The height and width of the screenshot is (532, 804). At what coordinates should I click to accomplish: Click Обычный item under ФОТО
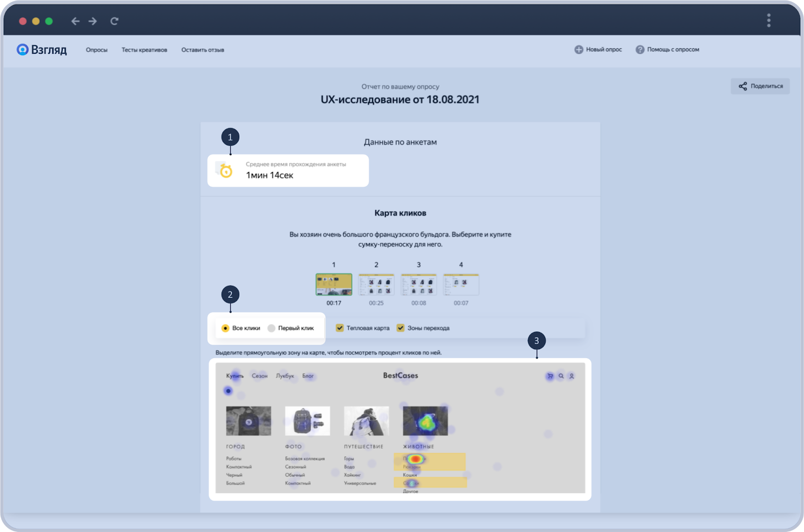[x=295, y=475]
